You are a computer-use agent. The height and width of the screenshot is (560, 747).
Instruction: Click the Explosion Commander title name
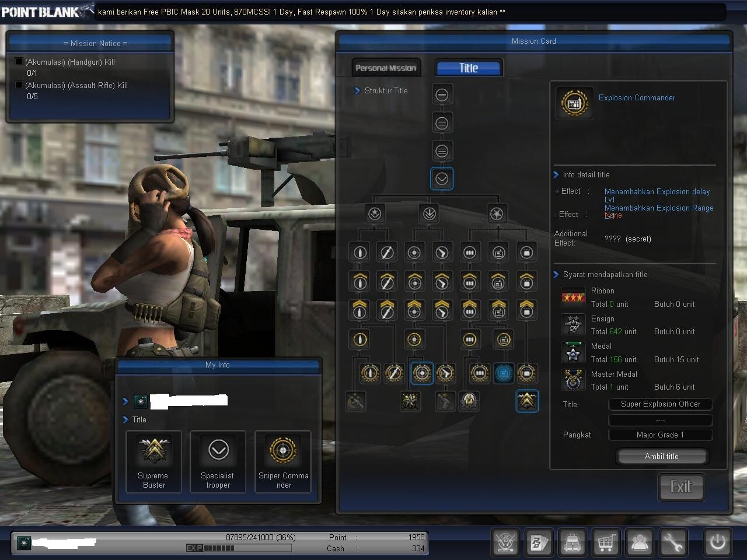(637, 97)
